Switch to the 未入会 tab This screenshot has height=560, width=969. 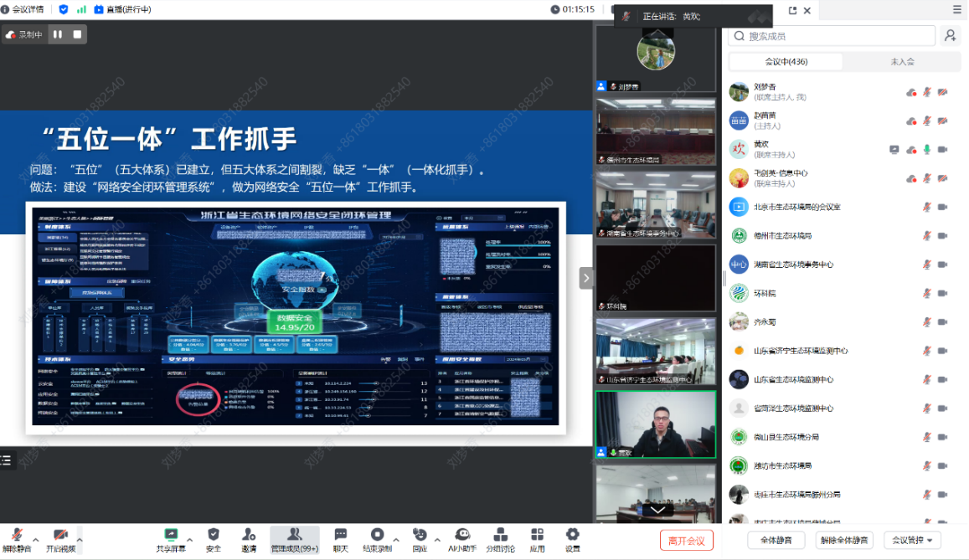click(x=902, y=62)
